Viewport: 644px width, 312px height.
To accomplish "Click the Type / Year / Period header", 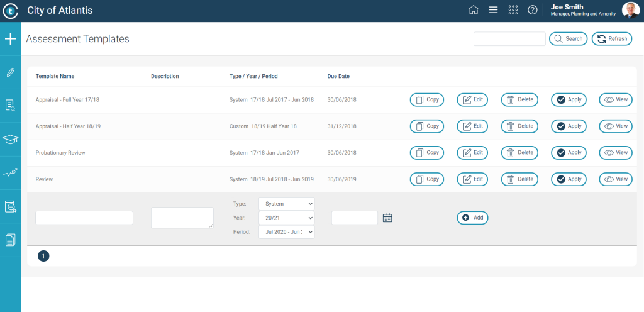I will coord(253,76).
